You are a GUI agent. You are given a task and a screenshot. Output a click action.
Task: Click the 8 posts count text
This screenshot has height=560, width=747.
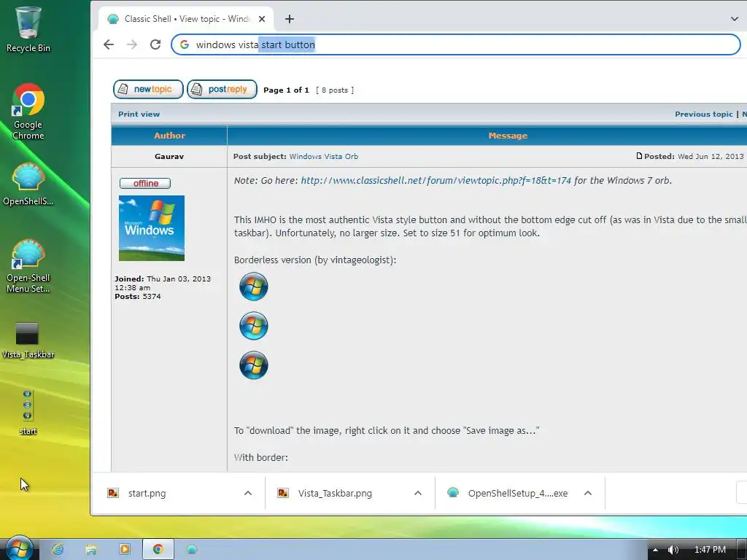pos(335,90)
